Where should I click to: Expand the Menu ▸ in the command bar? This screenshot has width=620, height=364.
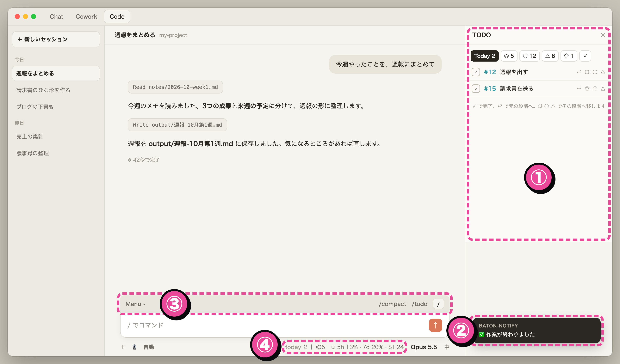pyautogui.click(x=135, y=304)
